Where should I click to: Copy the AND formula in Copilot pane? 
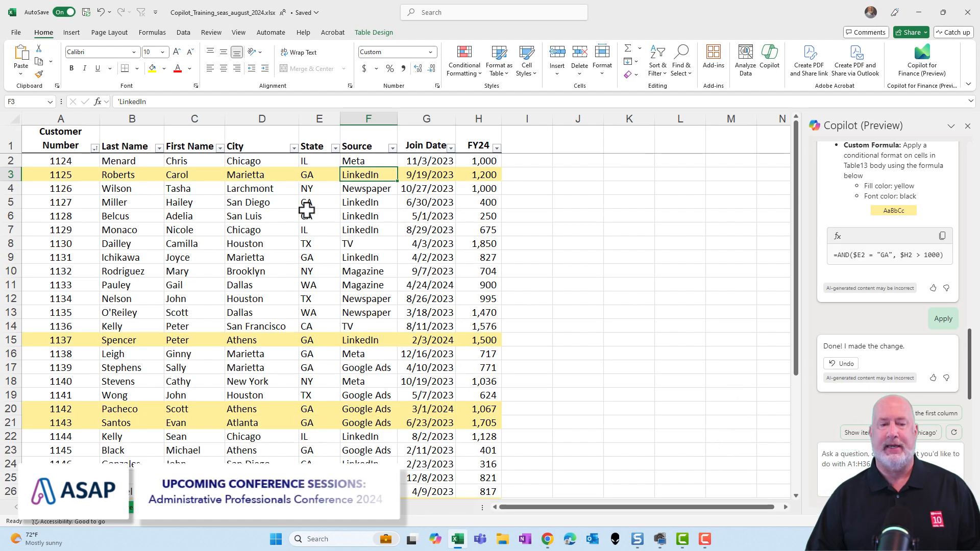(942, 235)
